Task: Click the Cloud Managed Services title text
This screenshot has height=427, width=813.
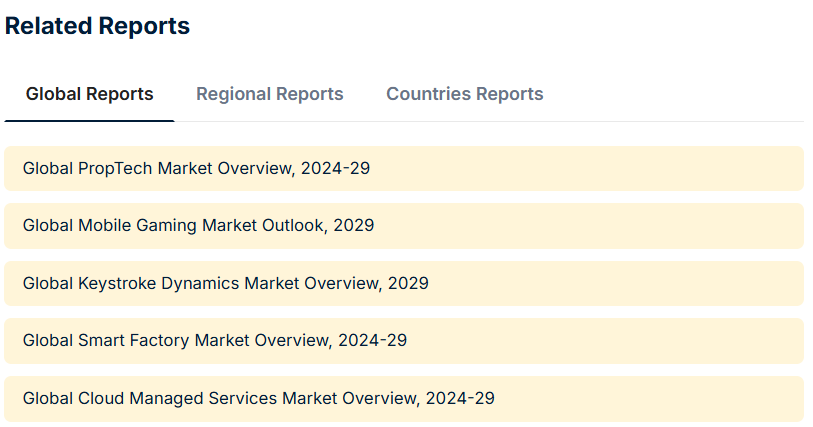Action: [258, 398]
